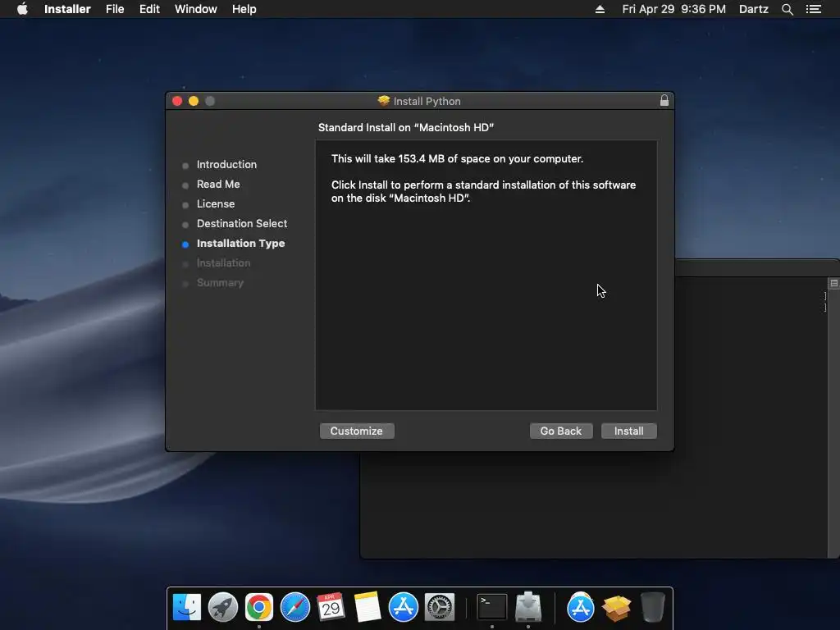Open the File menu
This screenshot has width=840, height=630.
pyautogui.click(x=115, y=9)
